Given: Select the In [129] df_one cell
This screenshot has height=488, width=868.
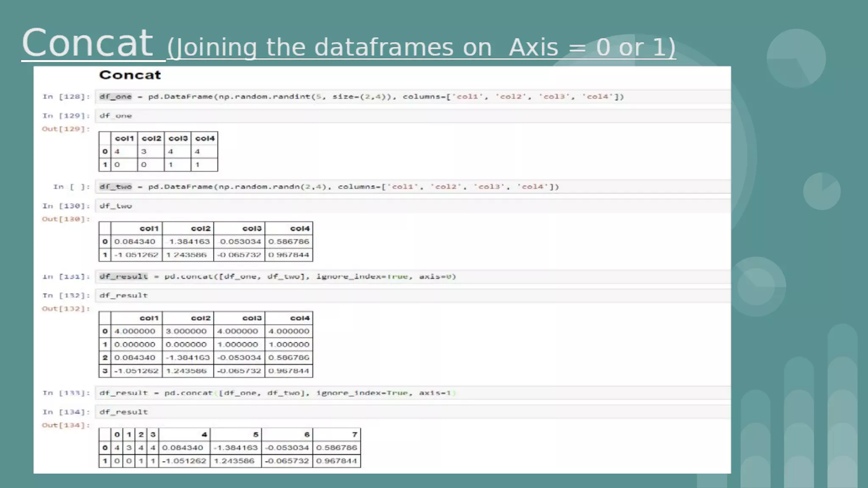Looking at the screenshot, I should coord(116,116).
